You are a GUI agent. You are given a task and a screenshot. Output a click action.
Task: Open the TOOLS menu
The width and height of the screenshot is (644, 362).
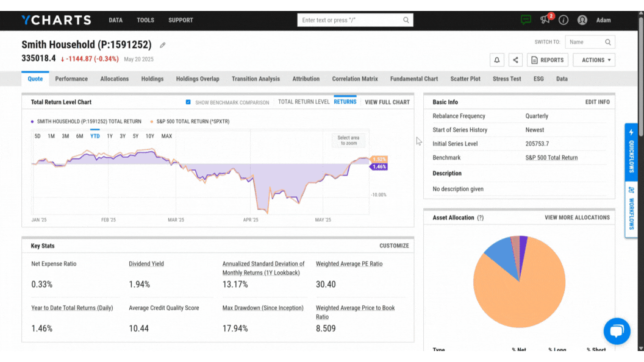(145, 20)
